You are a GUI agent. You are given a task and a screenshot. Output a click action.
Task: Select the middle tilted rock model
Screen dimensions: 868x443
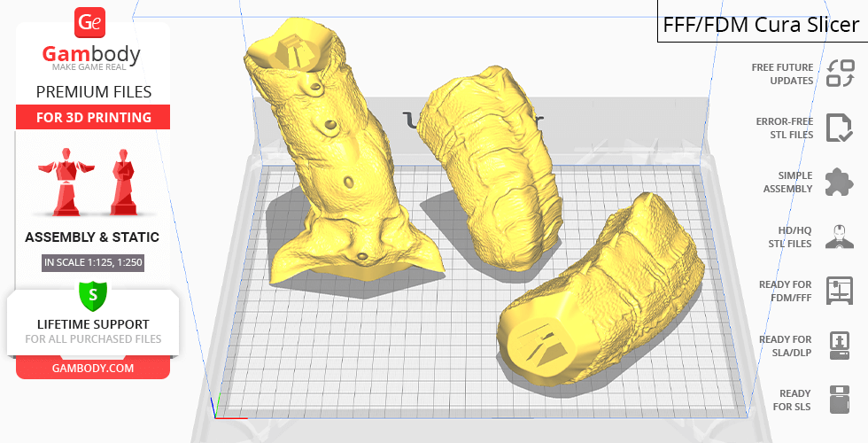point(489,169)
